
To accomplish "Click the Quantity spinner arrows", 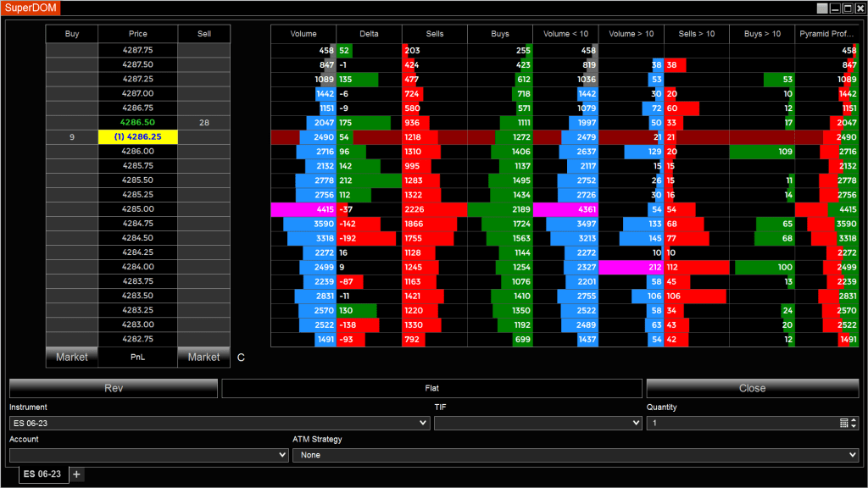I will (x=854, y=423).
